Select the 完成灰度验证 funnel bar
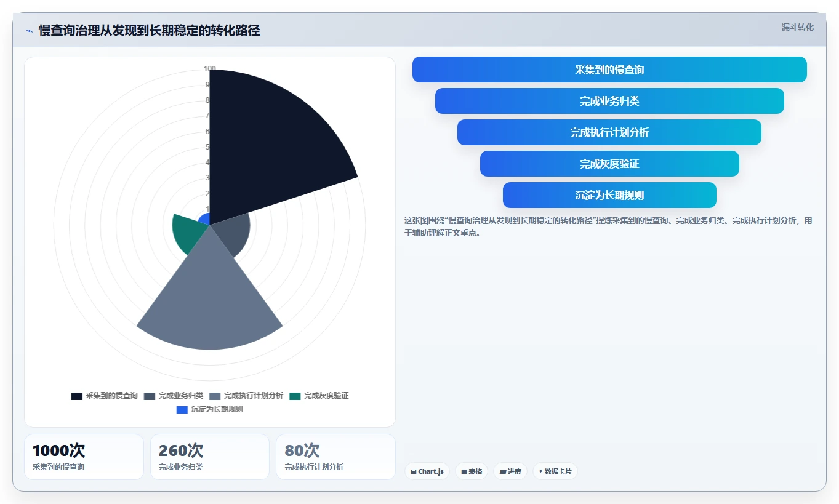This screenshot has height=504, width=839. click(x=609, y=164)
